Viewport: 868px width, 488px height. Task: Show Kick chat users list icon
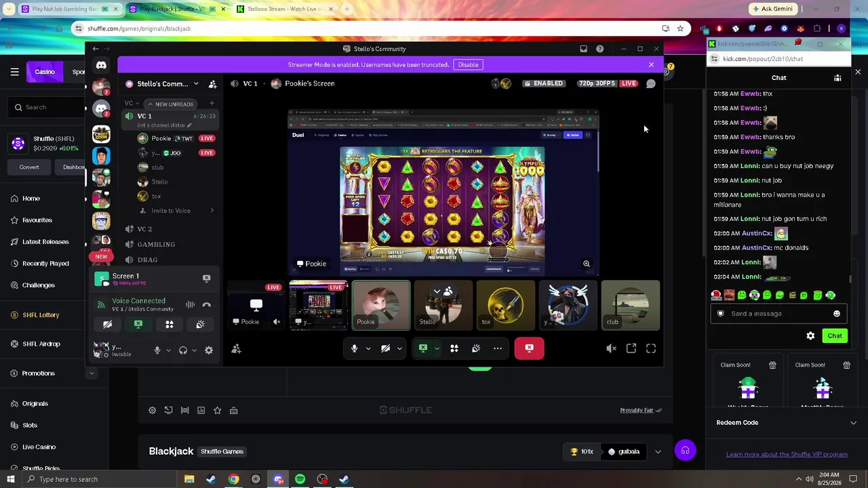pyautogui.click(x=837, y=78)
